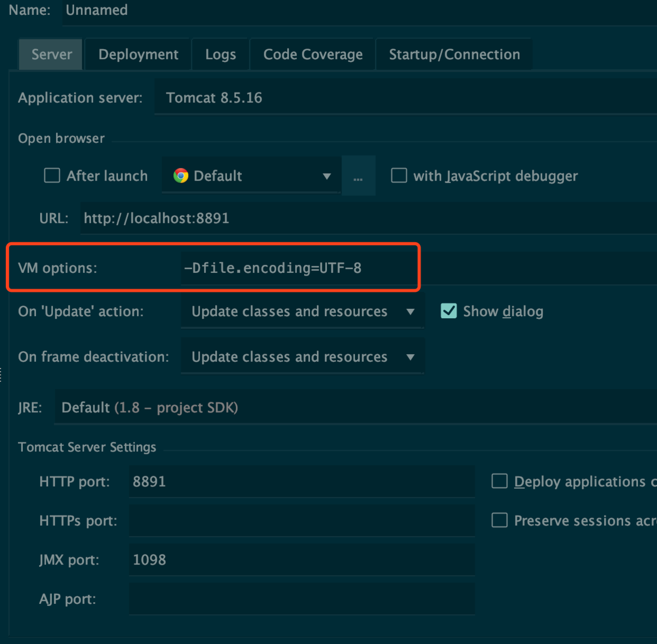Click the Tomcat Server Settings label

(x=87, y=447)
